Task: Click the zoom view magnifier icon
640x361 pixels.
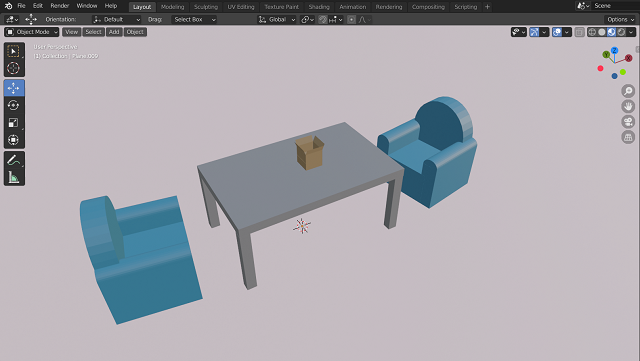Action: tap(628, 91)
